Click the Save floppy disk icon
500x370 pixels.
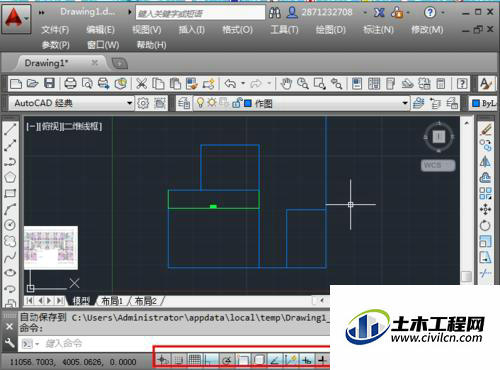tap(49, 83)
